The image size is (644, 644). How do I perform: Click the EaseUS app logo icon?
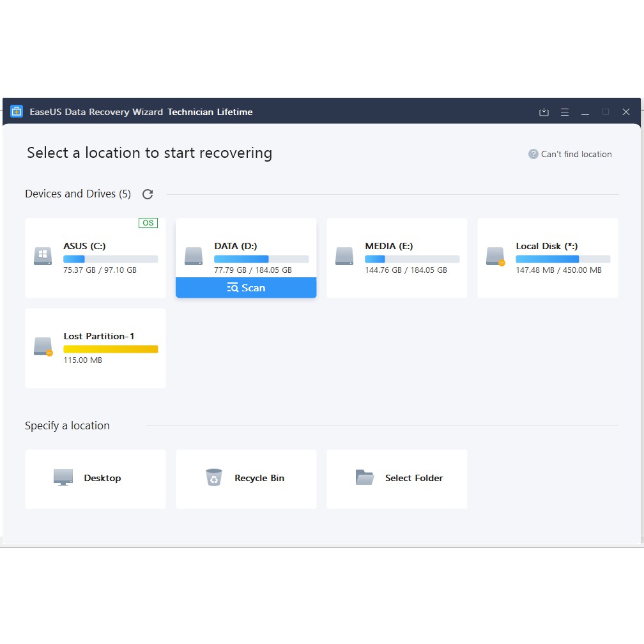(17, 111)
